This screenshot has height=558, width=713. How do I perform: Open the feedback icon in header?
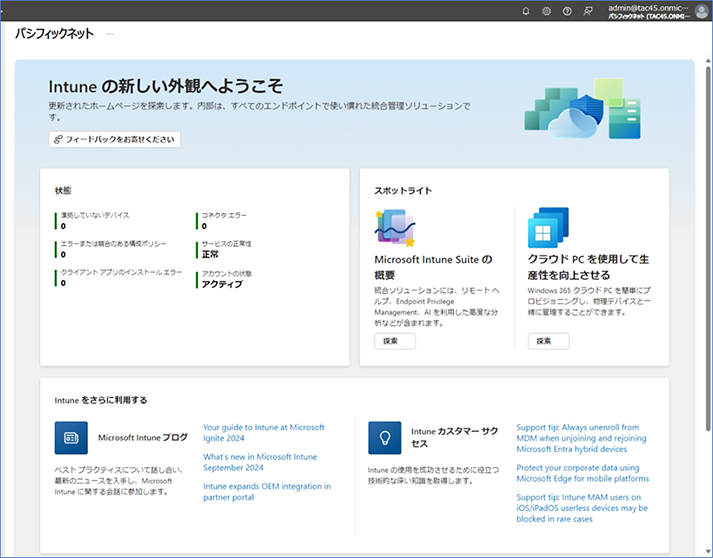tap(588, 11)
